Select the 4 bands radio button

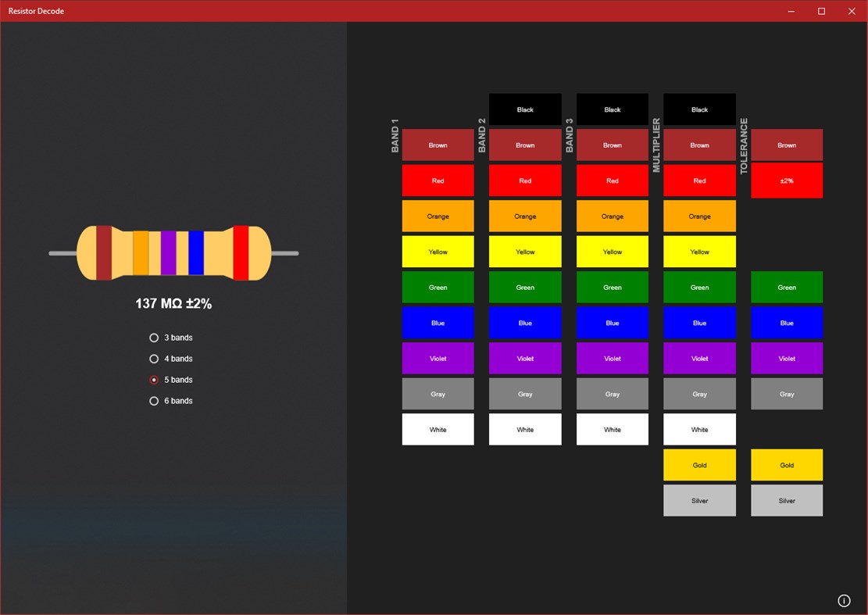point(153,359)
